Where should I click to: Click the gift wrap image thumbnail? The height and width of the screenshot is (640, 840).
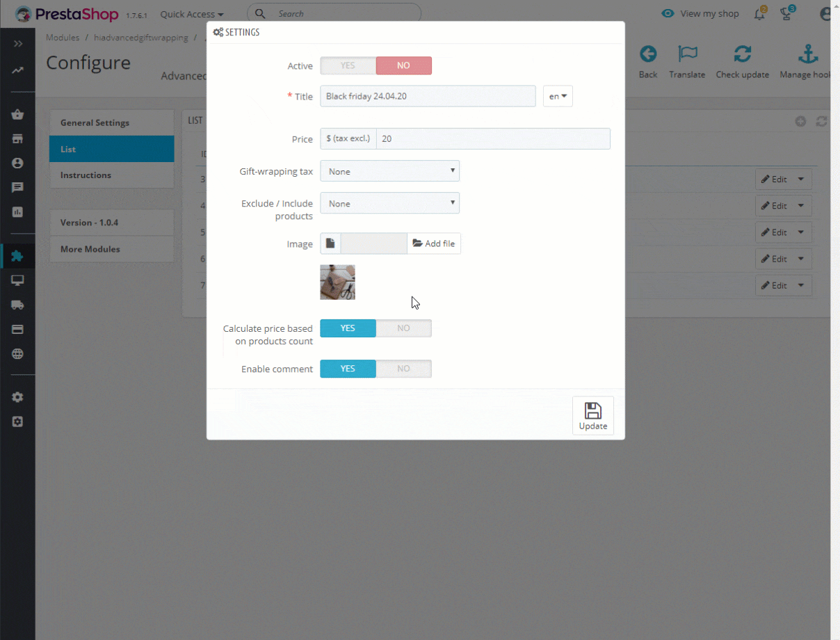[338, 282]
